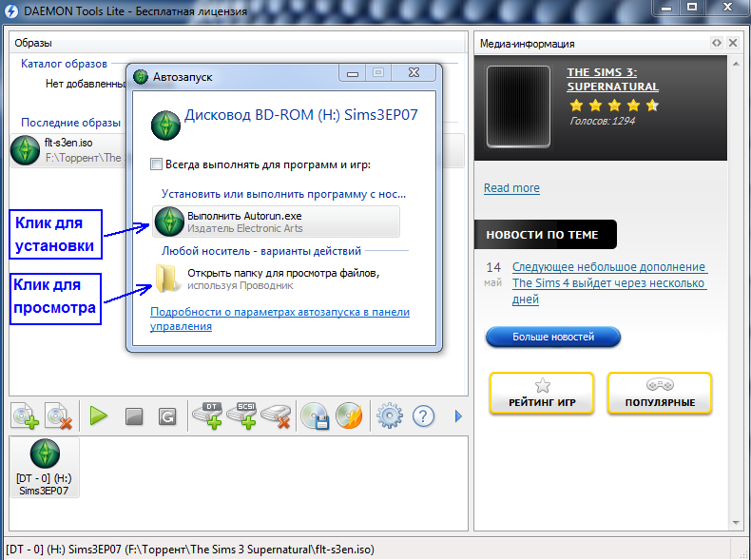Open Help via the question mark icon

423,416
